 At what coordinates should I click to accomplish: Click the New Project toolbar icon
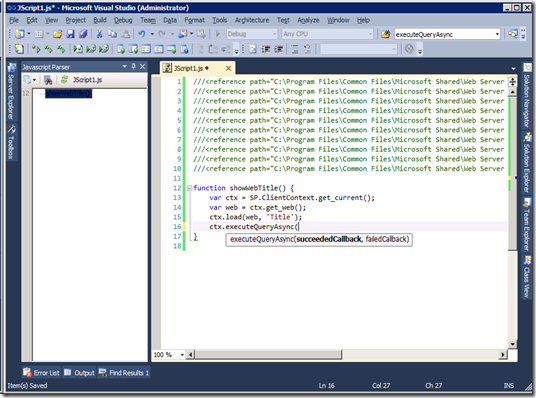19,34
